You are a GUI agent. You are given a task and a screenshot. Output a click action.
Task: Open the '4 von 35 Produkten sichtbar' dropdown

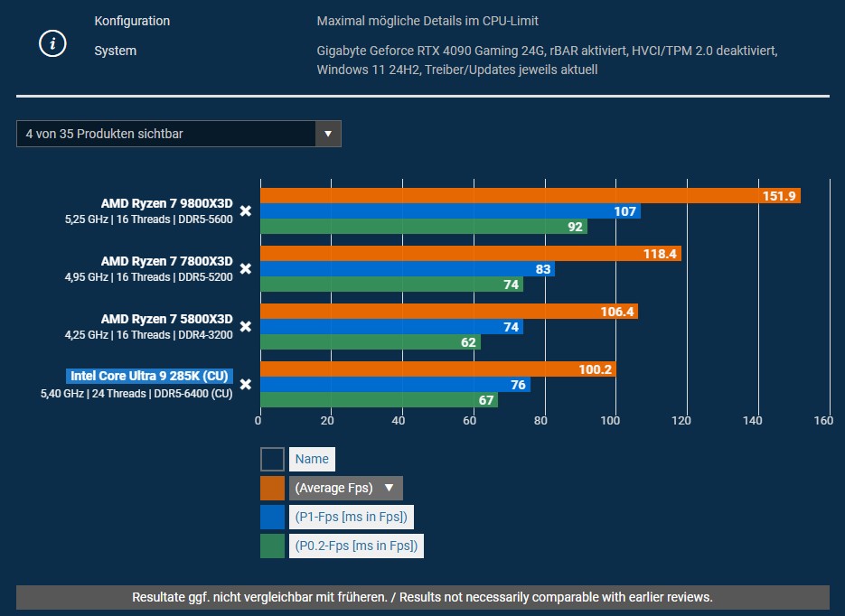(x=178, y=134)
